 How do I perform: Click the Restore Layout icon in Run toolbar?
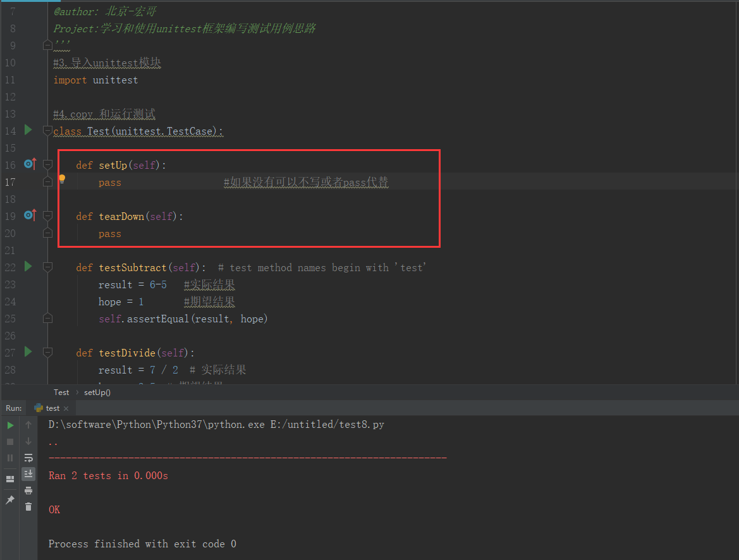coord(10,479)
